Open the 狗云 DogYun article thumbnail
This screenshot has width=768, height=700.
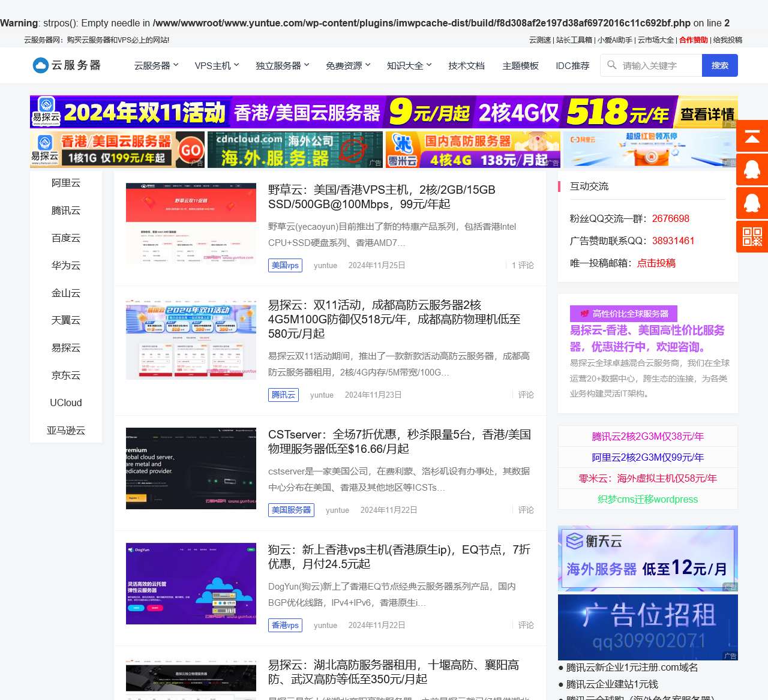[x=191, y=584]
